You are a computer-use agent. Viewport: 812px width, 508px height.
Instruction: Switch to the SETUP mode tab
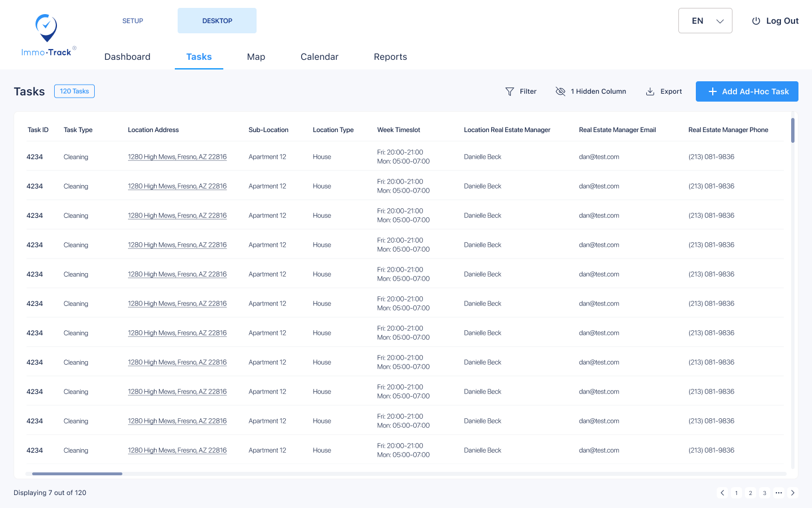pos(133,21)
